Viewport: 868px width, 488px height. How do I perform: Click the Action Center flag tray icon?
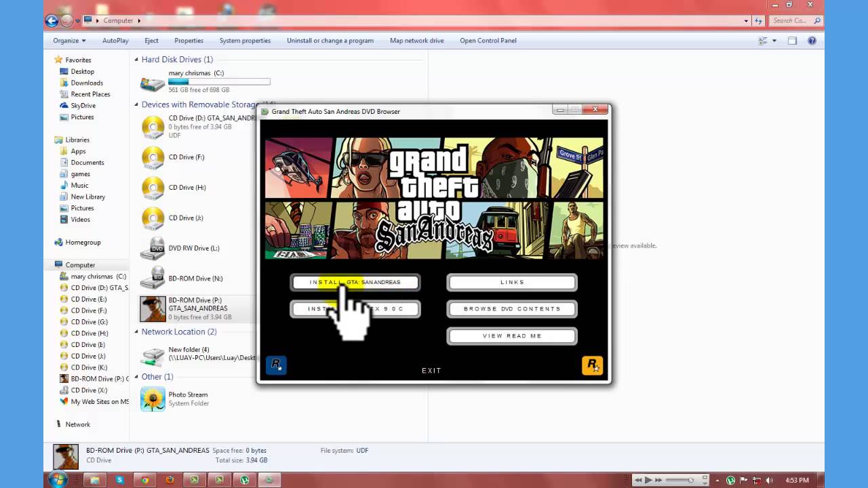742,480
